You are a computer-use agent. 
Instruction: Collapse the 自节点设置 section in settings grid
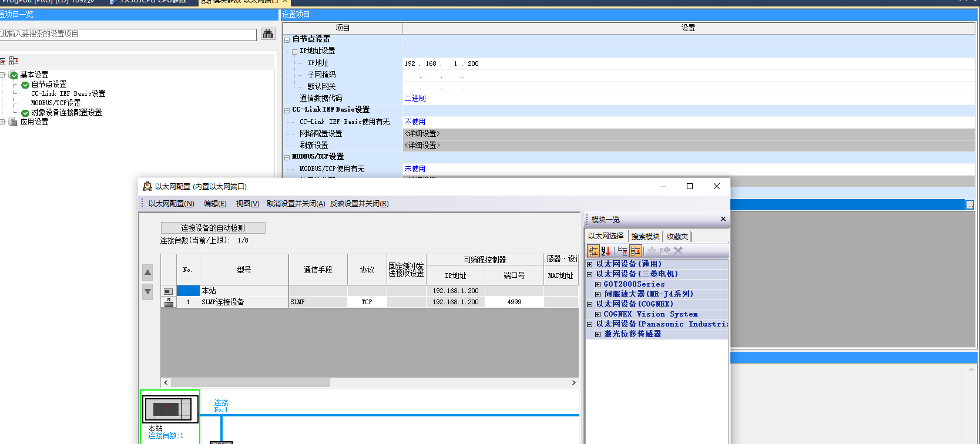287,39
